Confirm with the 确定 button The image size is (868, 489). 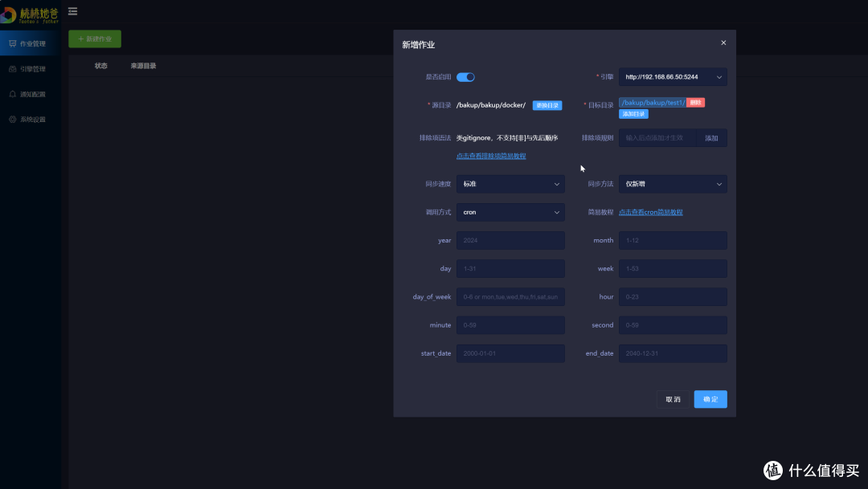pos(710,399)
